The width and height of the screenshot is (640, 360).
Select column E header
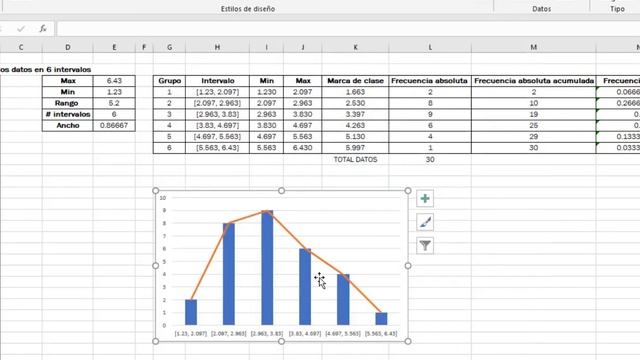pos(114,47)
